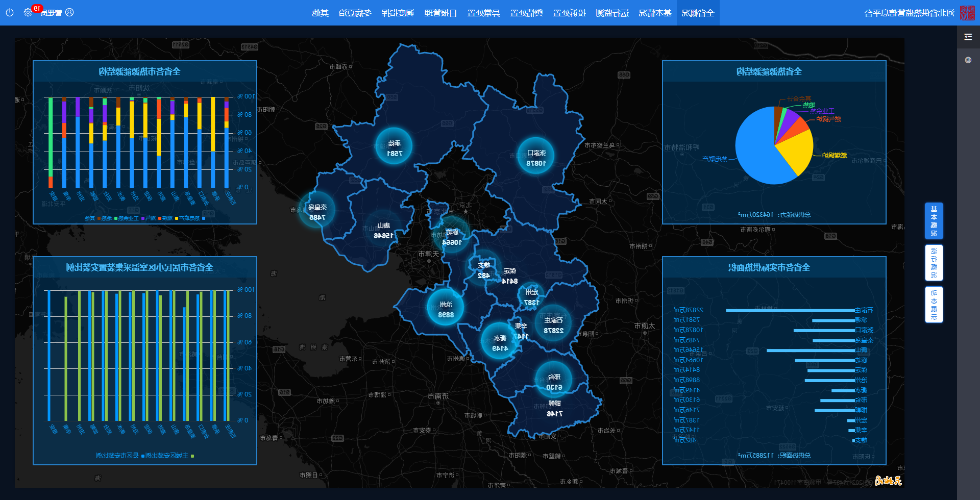This screenshot has height=500, width=980.
Task: Click the 全省各市实际供热面积 panel title
Action: coord(769,267)
